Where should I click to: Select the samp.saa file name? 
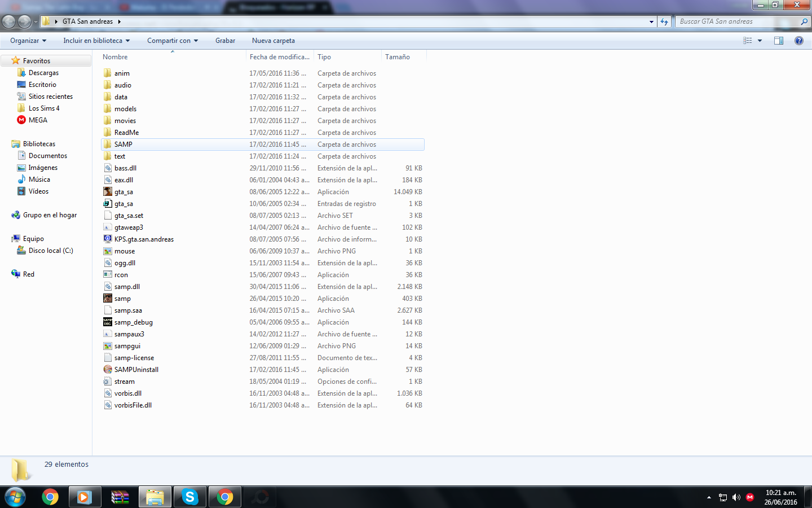[128, 310]
